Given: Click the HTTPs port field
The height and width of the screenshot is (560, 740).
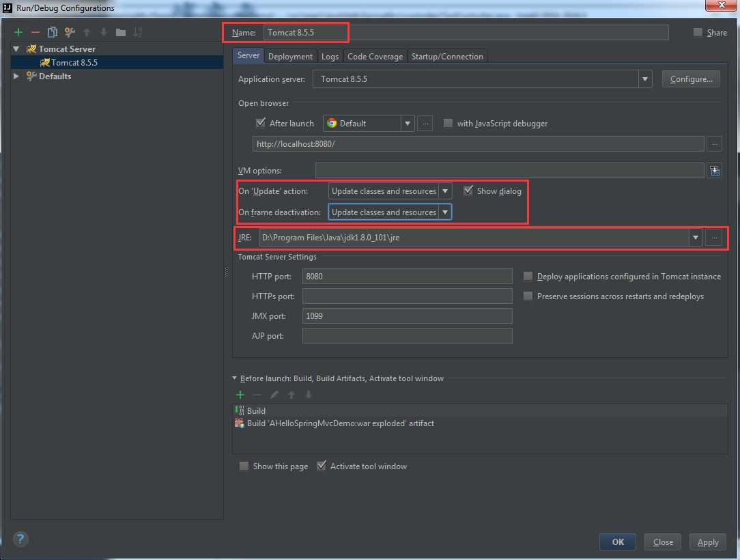Looking at the screenshot, I should [x=408, y=296].
